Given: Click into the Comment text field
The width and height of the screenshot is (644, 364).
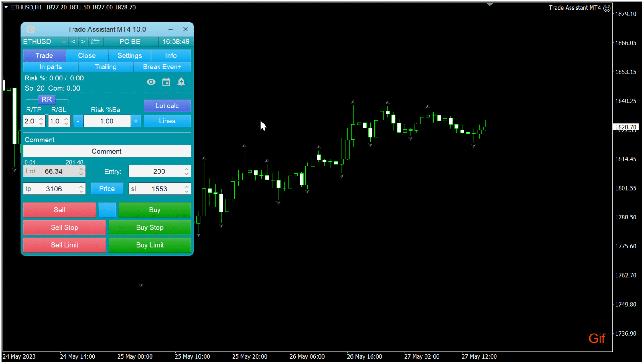Looking at the screenshot, I should [107, 151].
